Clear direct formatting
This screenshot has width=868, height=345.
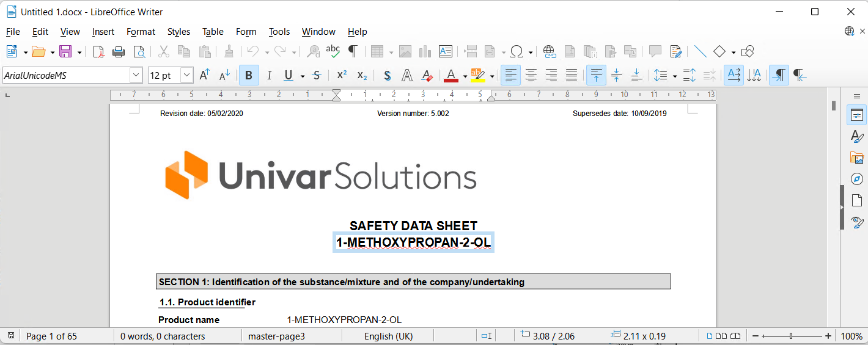click(427, 75)
